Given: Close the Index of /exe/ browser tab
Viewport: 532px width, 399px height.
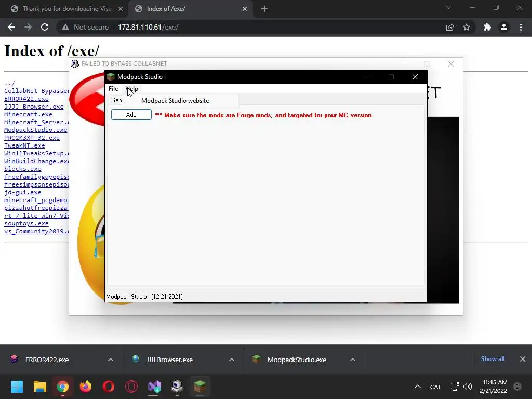Looking at the screenshot, I should tap(245, 9).
